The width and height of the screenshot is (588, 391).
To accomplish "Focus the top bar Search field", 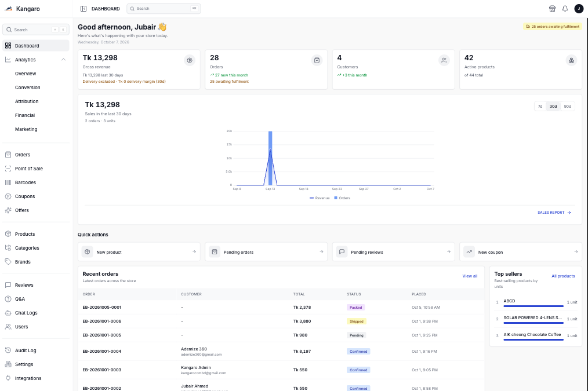I will point(164,9).
